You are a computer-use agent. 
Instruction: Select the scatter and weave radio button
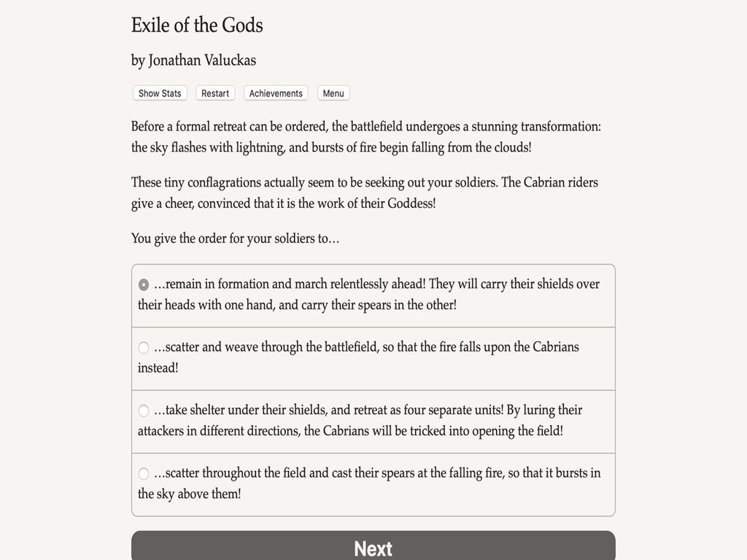click(x=144, y=348)
